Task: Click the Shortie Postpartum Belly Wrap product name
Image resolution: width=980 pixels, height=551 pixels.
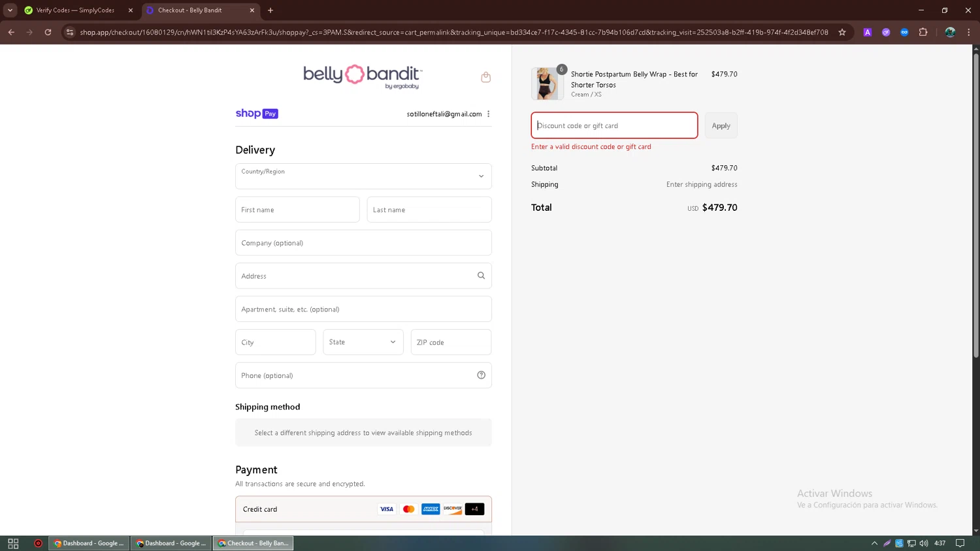Action: tap(634, 79)
